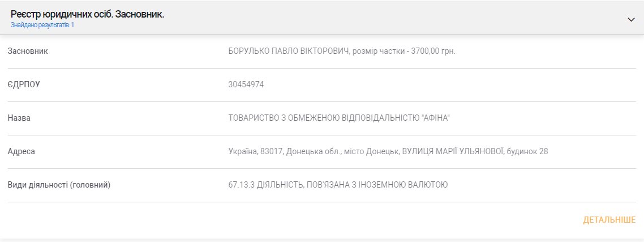Screen dimensions: 644x242
Task: Click the ЄДРПОУ code 30454974
Action: point(246,85)
